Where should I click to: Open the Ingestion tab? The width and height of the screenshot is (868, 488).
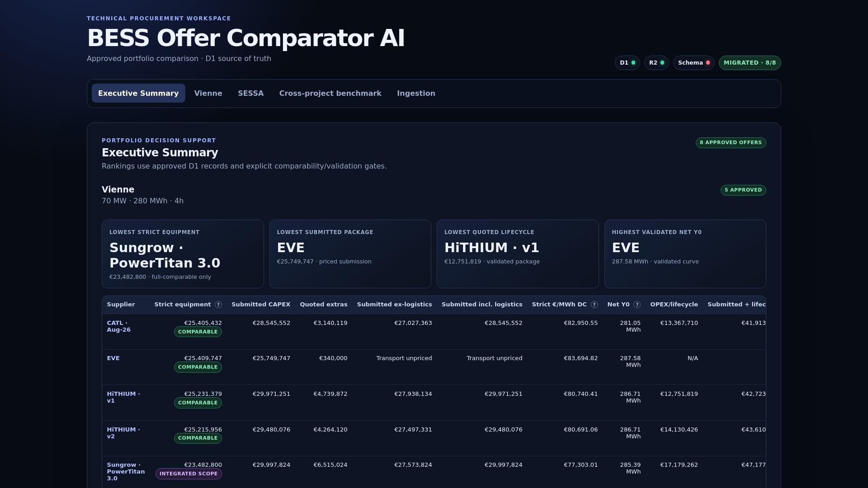416,93
